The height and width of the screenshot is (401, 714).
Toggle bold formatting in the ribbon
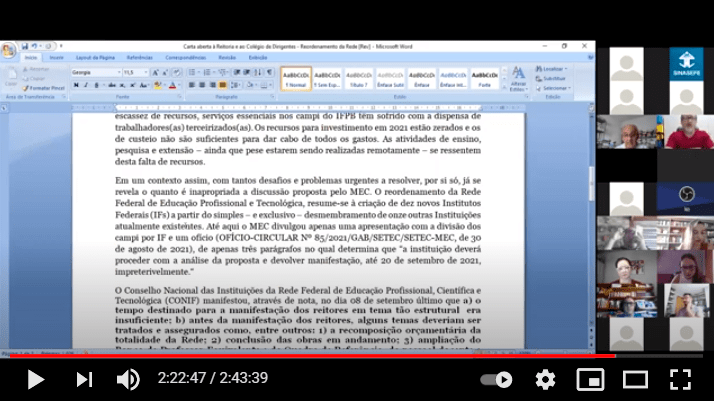point(77,85)
